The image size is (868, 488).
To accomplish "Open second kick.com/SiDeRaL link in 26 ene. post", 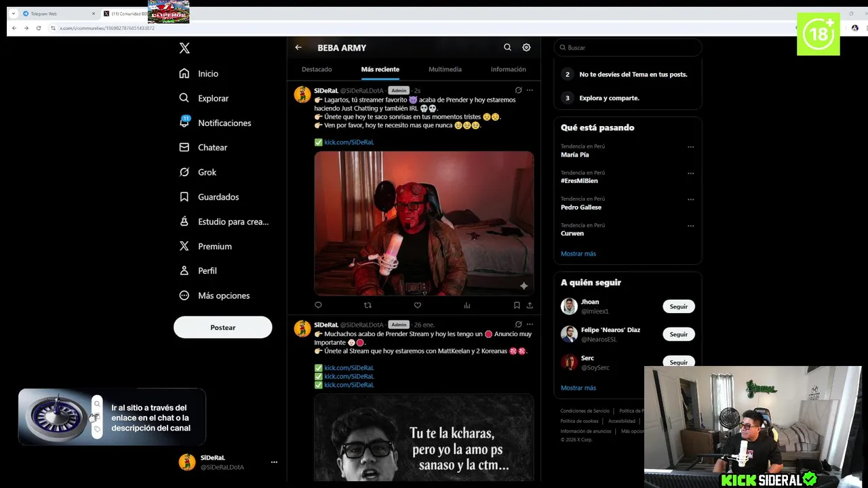I will coord(349,376).
